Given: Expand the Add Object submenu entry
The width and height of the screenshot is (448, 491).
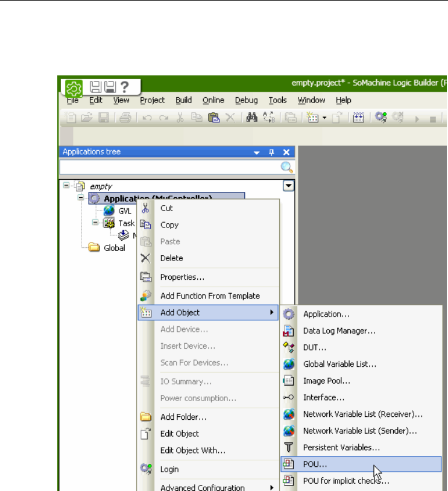Looking at the screenshot, I should 208,312.
